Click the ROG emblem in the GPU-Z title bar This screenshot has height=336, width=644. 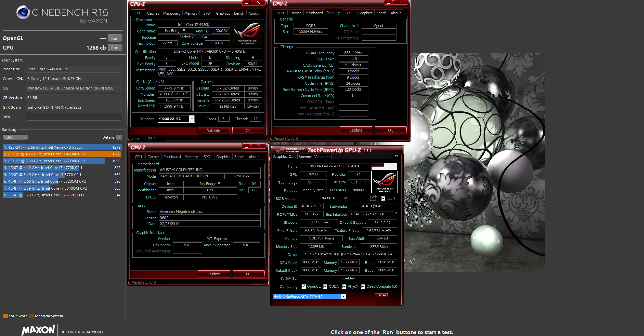pyautogui.click(x=280, y=150)
